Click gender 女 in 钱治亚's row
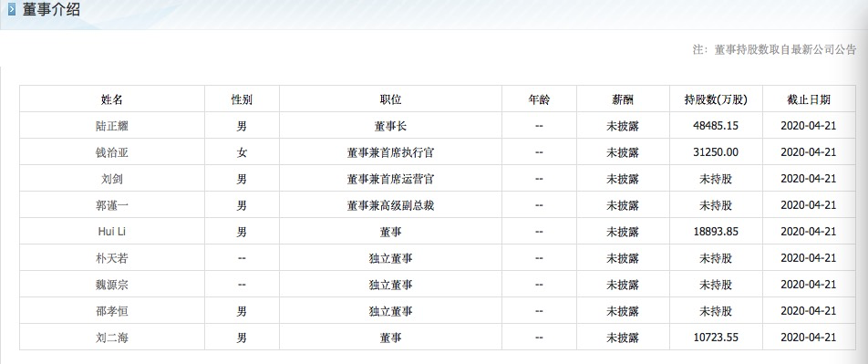 point(242,152)
